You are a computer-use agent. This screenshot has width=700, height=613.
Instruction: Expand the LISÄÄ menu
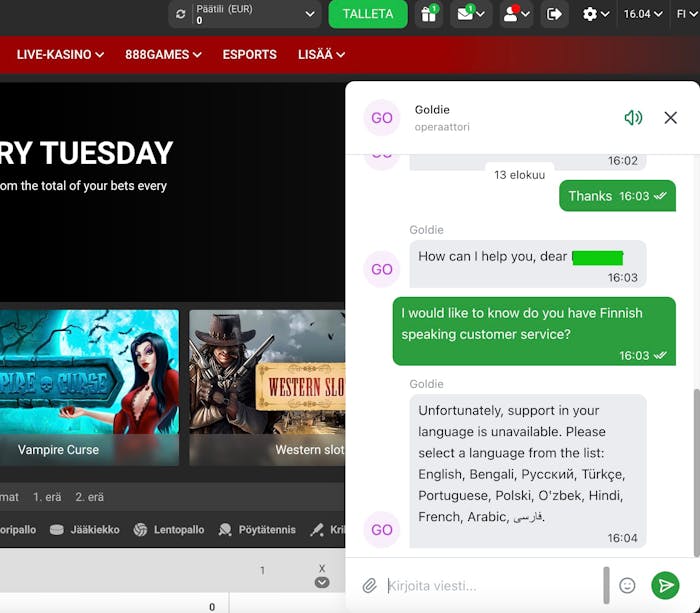click(x=320, y=54)
